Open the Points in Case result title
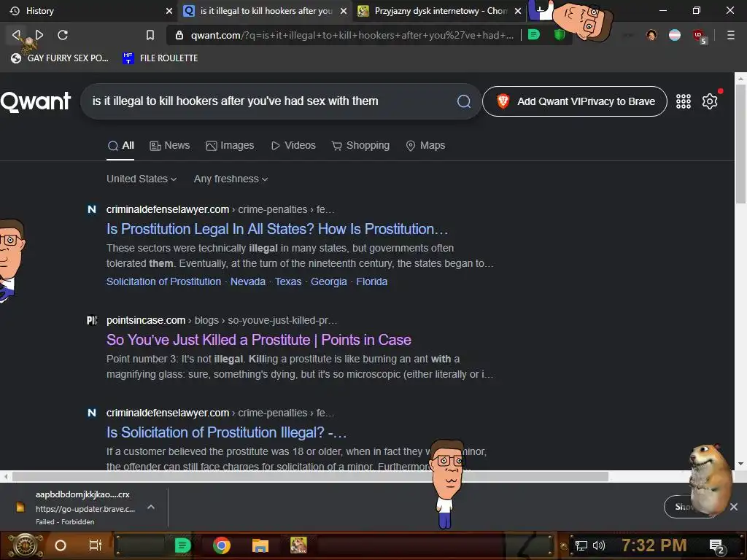Screen dimensions: 747x560 pyautogui.click(x=259, y=340)
